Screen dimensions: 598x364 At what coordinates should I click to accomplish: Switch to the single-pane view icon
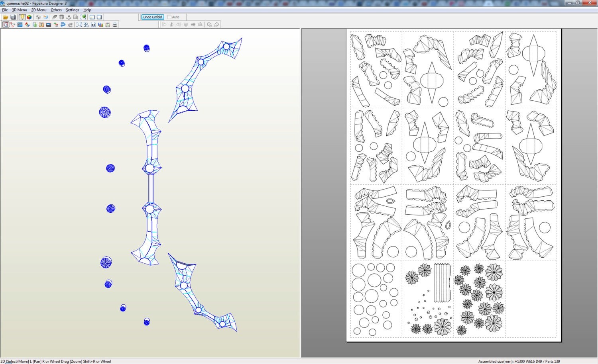[x=99, y=17]
